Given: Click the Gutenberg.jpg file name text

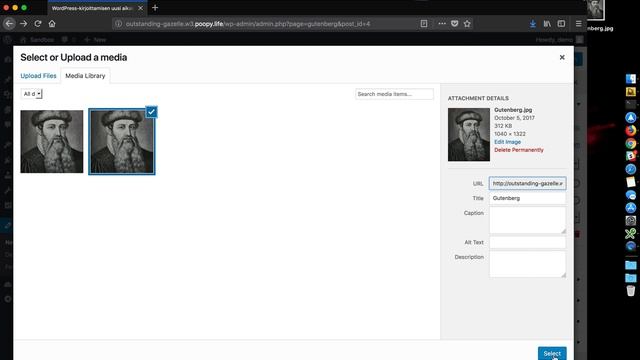Looking at the screenshot, I should 513,110.
